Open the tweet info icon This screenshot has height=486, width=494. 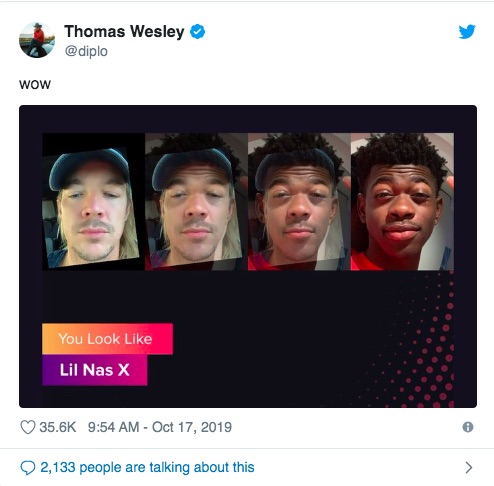[468, 427]
